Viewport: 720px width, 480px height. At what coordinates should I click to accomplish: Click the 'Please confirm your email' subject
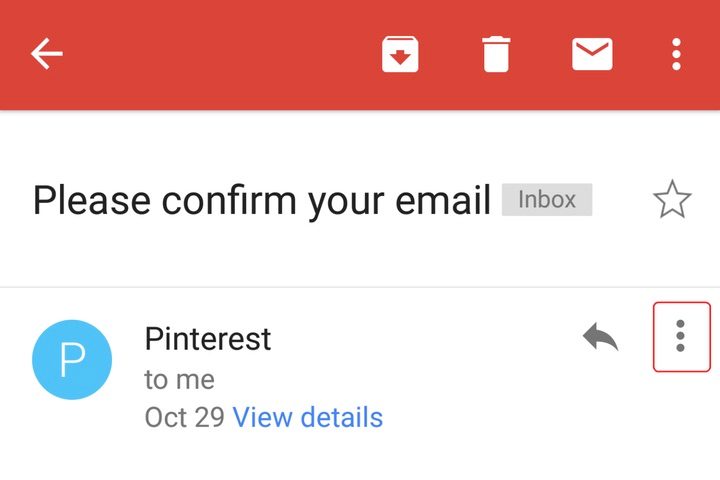tap(260, 201)
